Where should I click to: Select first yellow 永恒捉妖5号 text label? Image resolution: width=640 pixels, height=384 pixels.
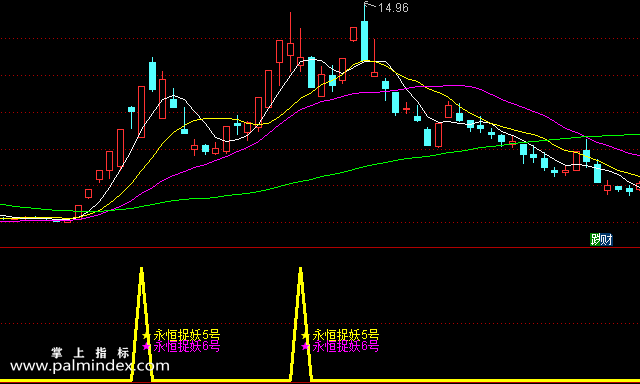[x=187, y=335]
